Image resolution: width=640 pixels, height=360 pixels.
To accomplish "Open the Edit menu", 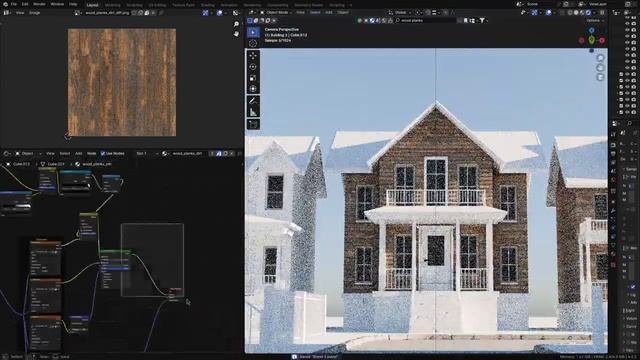I will pyautogui.click(x=25, y=4).
